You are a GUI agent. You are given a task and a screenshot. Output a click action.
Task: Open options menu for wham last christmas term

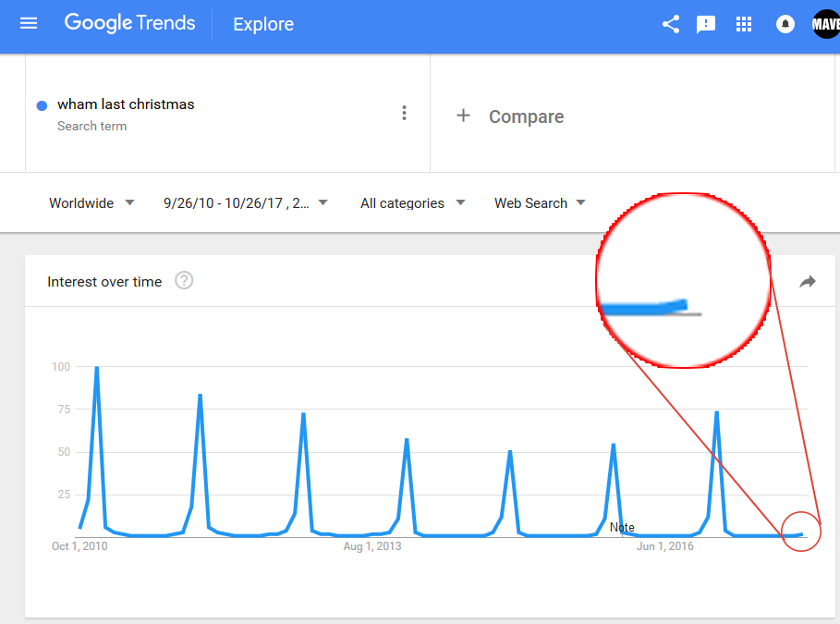pos(405,113)
